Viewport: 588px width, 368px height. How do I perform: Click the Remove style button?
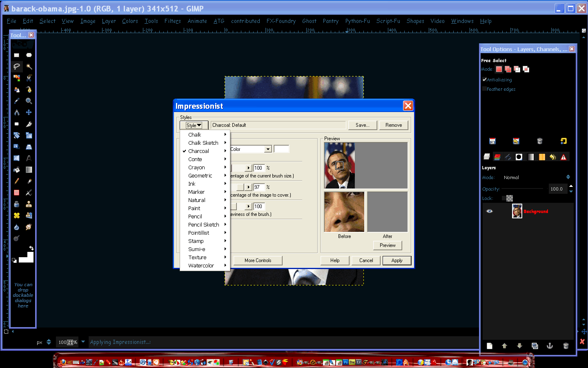(394, 125)
